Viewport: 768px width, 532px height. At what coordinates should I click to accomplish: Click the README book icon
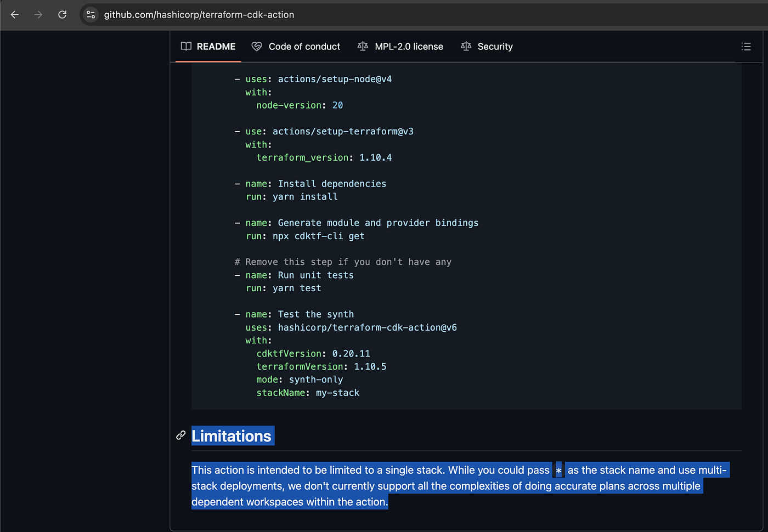(x=187, y=47)
